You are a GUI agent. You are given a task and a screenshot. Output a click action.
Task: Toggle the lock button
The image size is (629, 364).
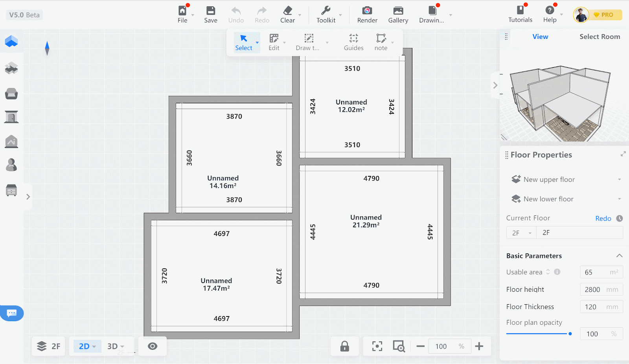pos(344,346)
